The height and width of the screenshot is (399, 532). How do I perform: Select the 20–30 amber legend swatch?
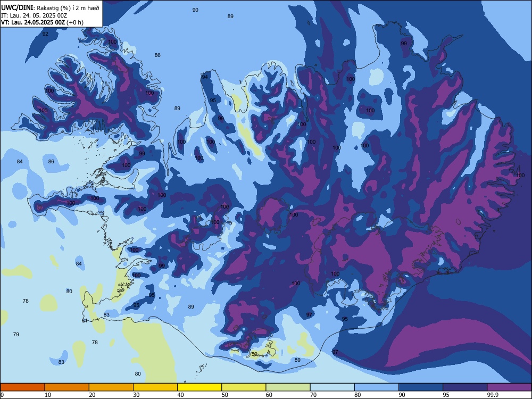(x=111, y=387)
